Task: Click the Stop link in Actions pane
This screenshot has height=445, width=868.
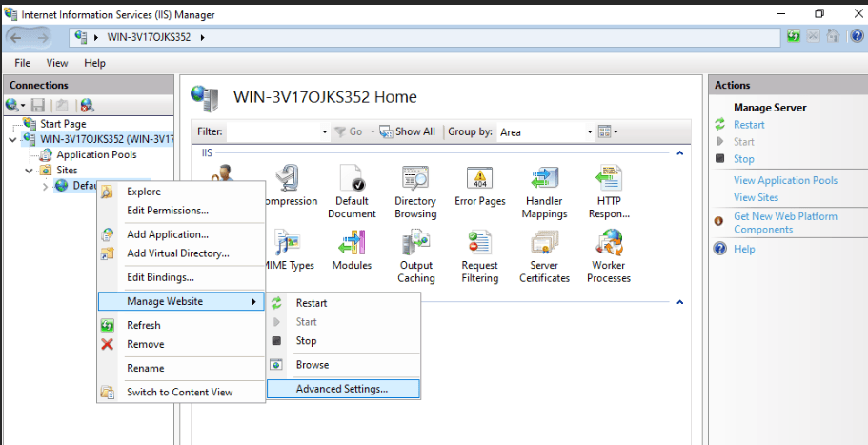Action: pos(744,159)
